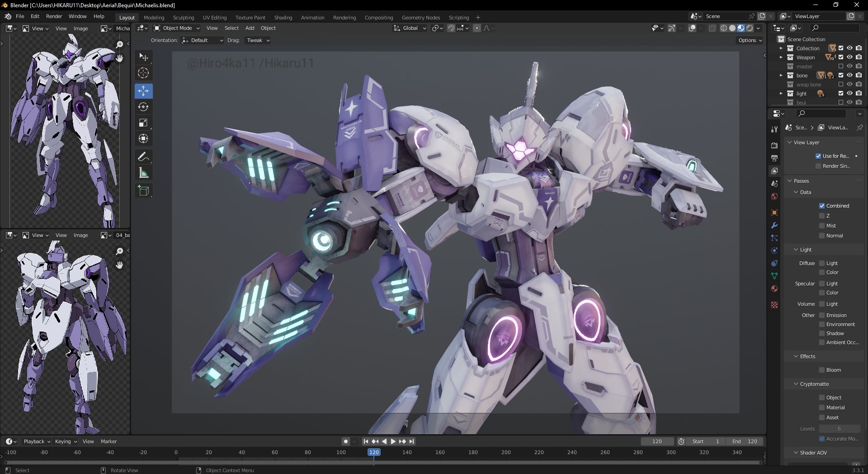This screenshot has width=868, height=474.
Task: Toggle proportional editing in viewport header
Action: click(476, 28)
